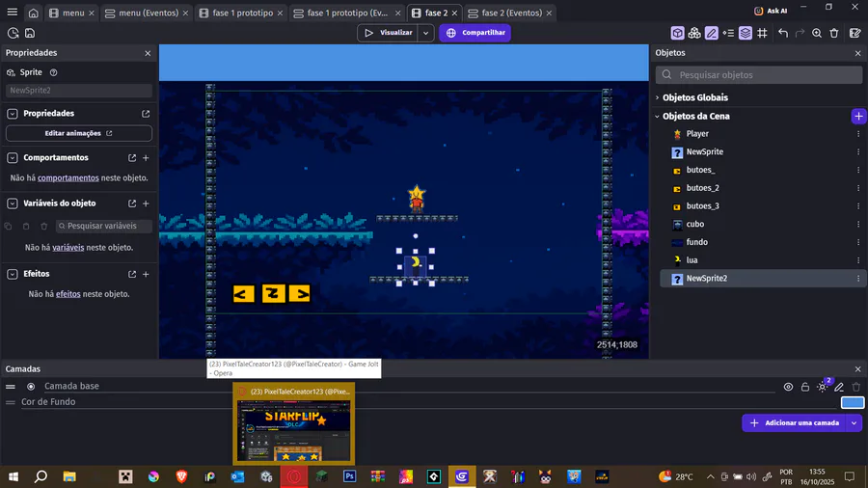Expand the Objetos Globais group
Image resolution: width=868 pixels, height=488 pixels.
[658, 97]
